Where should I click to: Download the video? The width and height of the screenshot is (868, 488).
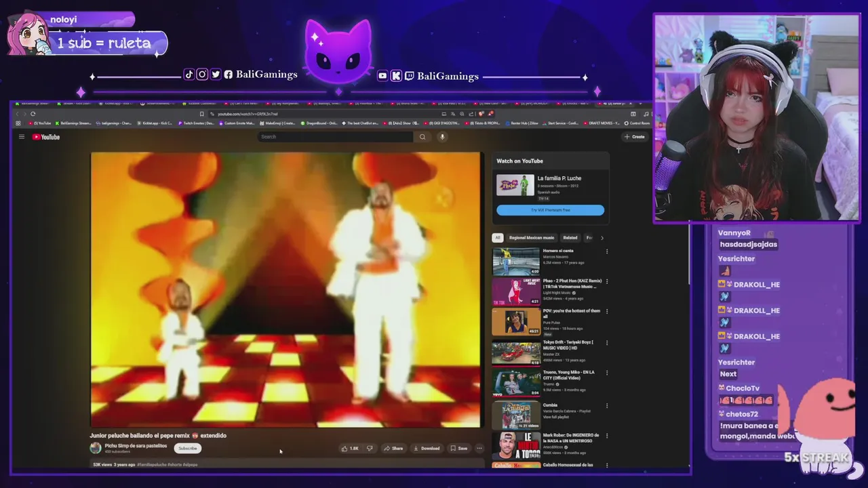(x=427, y=448)
